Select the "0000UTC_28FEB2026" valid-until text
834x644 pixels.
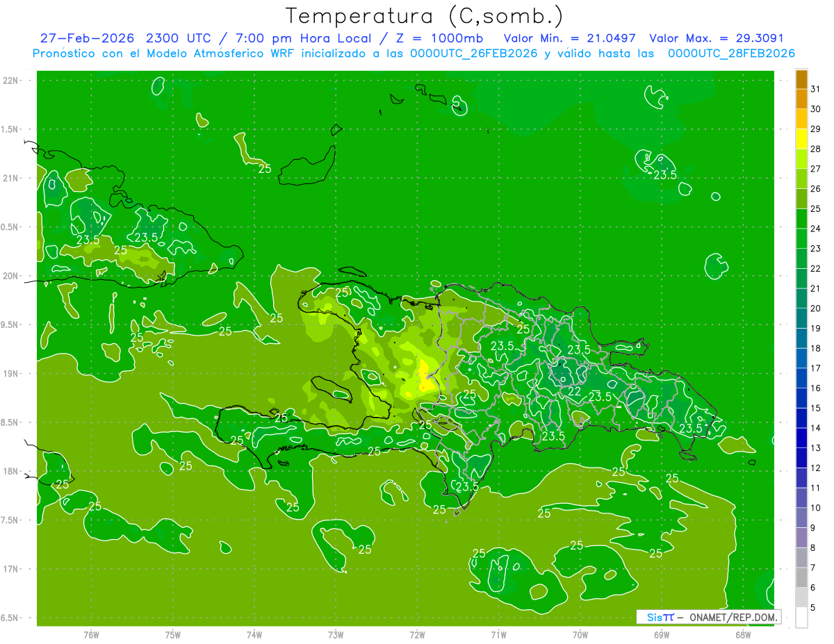[731, 53]
